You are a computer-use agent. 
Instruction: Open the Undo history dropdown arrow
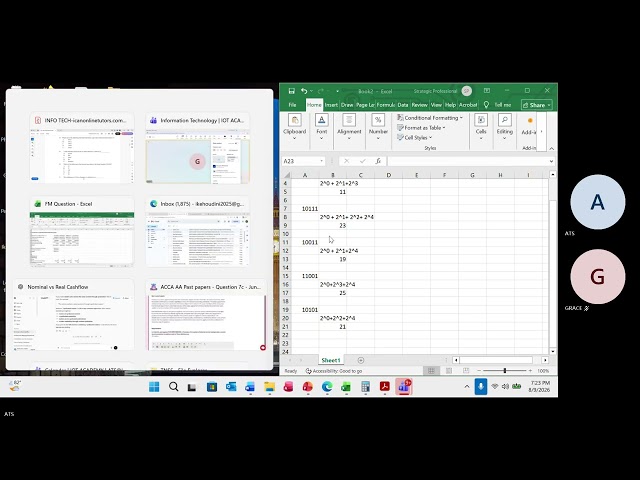pyautogui.click(x=311, y=91)
